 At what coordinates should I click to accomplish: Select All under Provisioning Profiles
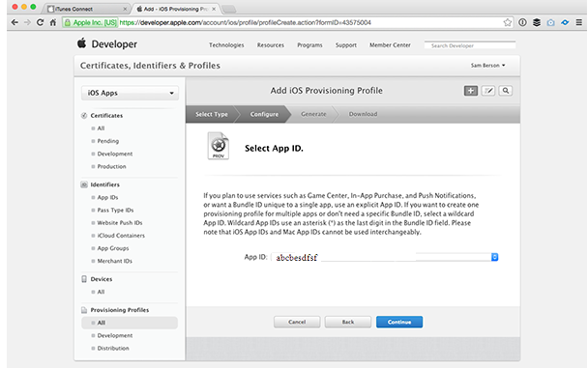[130, 323]
